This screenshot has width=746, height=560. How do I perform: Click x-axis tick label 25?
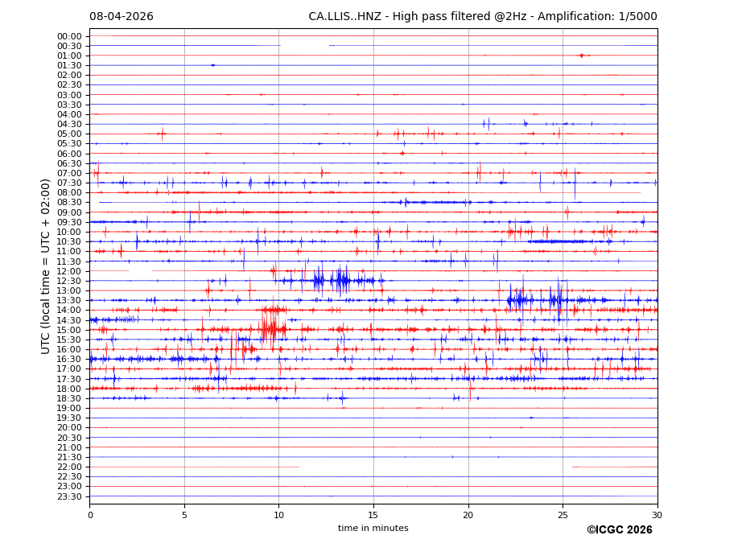(563, 515)
